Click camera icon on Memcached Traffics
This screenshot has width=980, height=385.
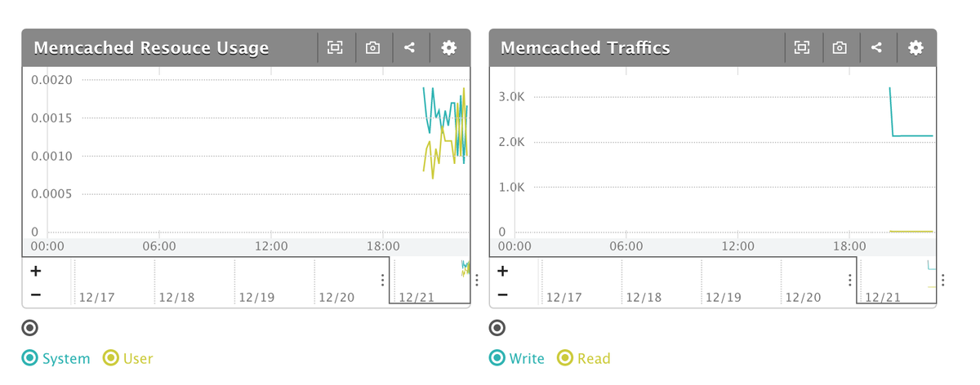click(x=840, y=48)
